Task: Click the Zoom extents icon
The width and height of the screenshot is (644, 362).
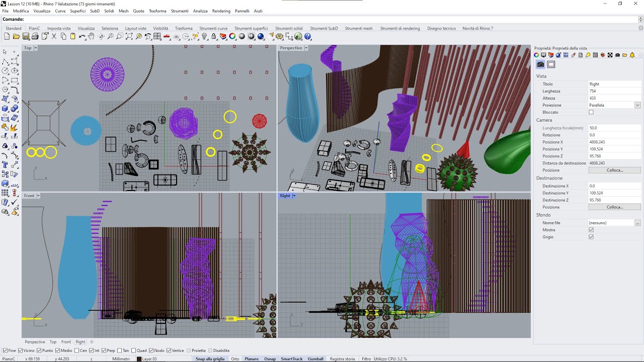Action: (129, 36)
